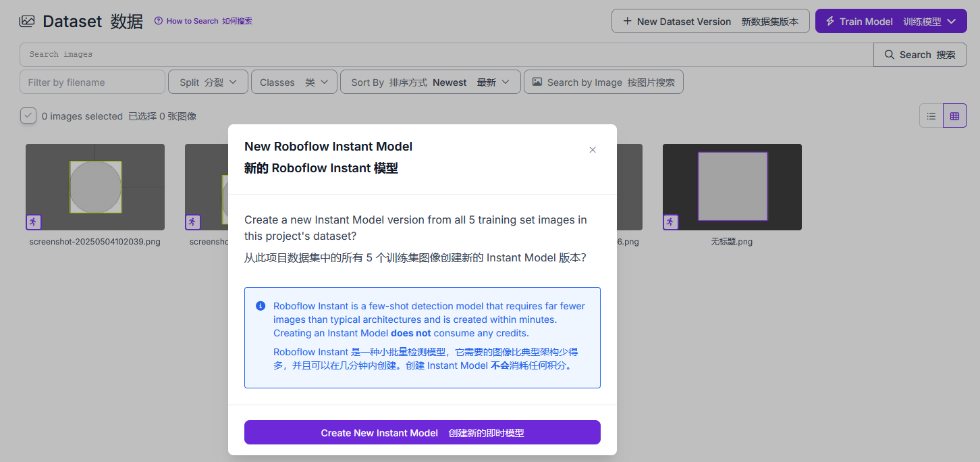Click the running-man badge on screenshot-20250504102039.png

tap(33, 222)
